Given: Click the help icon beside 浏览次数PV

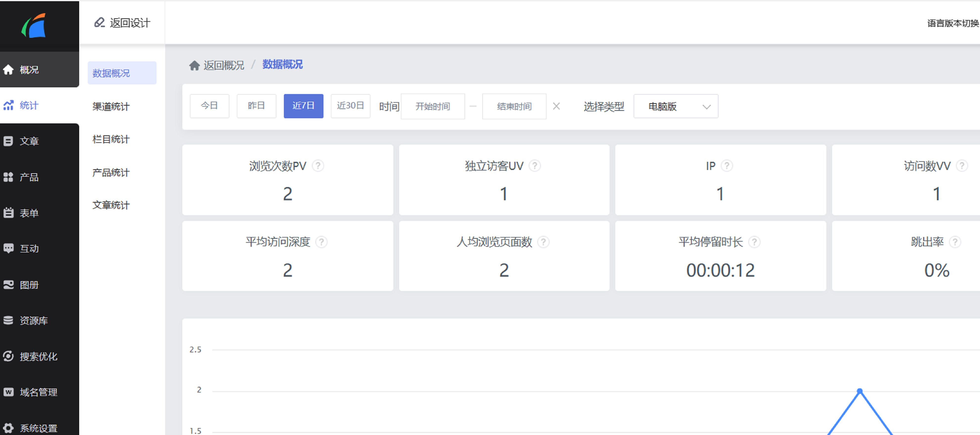Looking at the screenshot, I should coord(318,166).
